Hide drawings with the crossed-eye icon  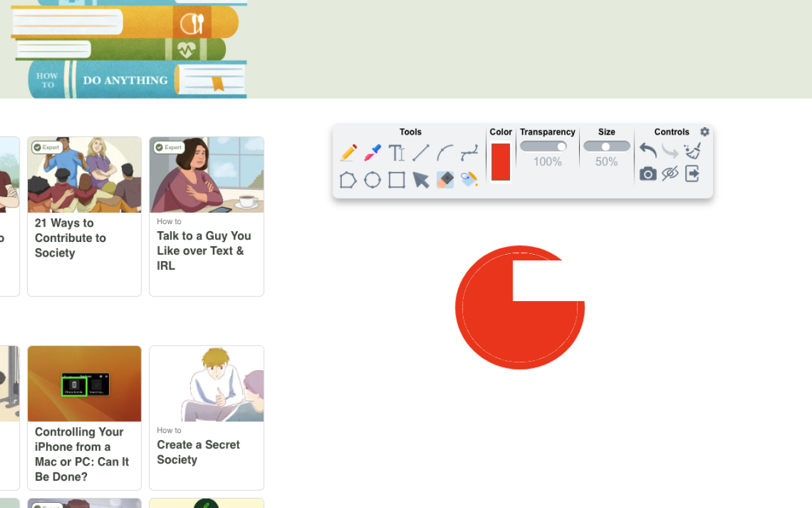670,173
